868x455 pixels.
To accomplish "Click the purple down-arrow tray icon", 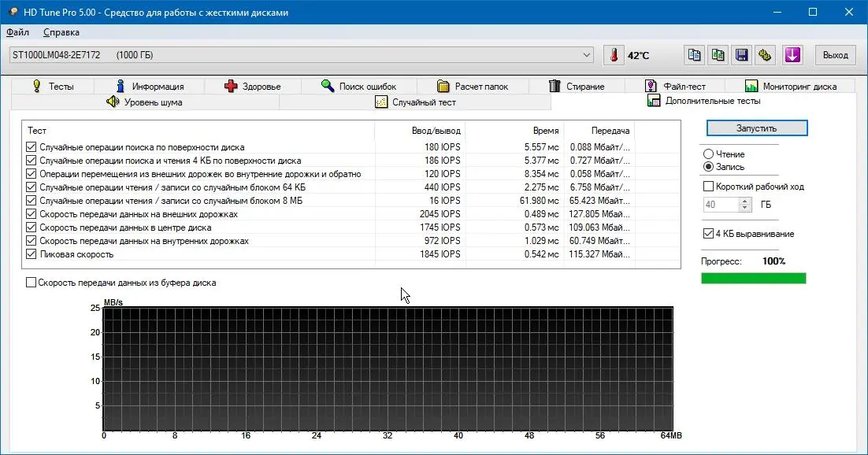I will click(x=792, y=55).
